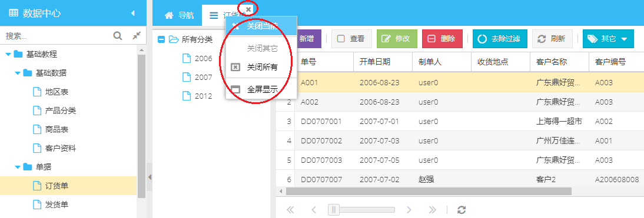Screen dimensions: 644x218
Task: Switch to the 导航 tab
Action: 179,15
